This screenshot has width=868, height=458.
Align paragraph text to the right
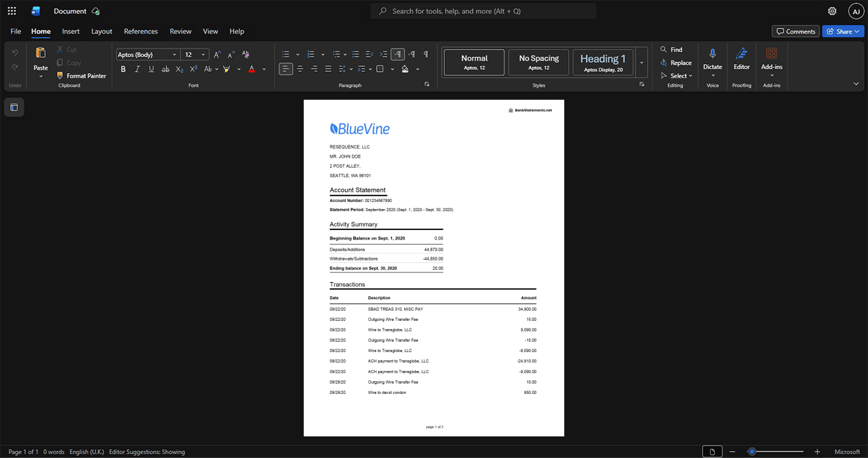(314, 69)
